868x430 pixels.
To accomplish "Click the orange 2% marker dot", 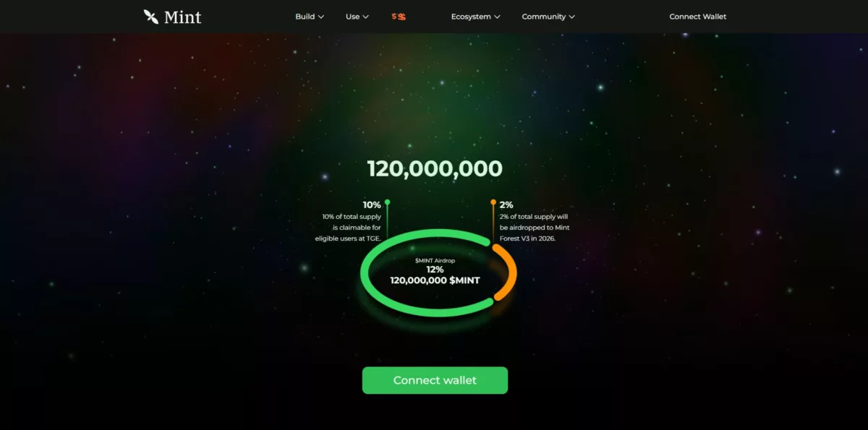I will click(x=493, y=202).
